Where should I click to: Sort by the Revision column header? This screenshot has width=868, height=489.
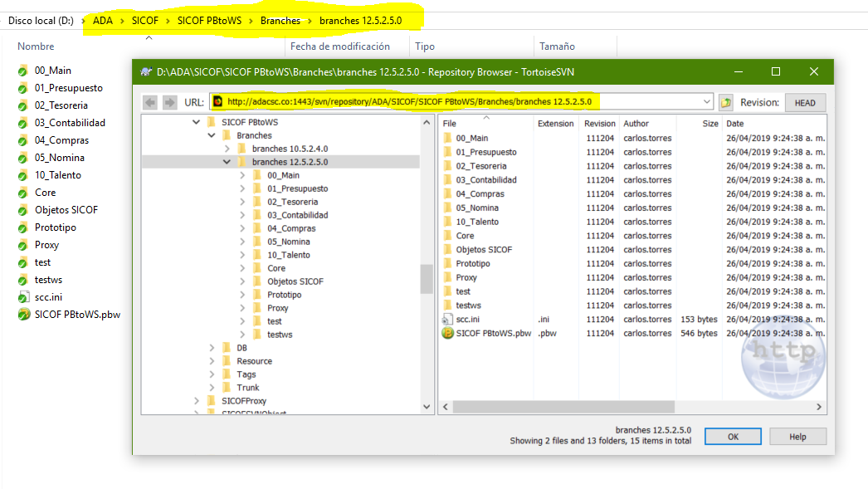pyautogui.click(x=599, y=123)
